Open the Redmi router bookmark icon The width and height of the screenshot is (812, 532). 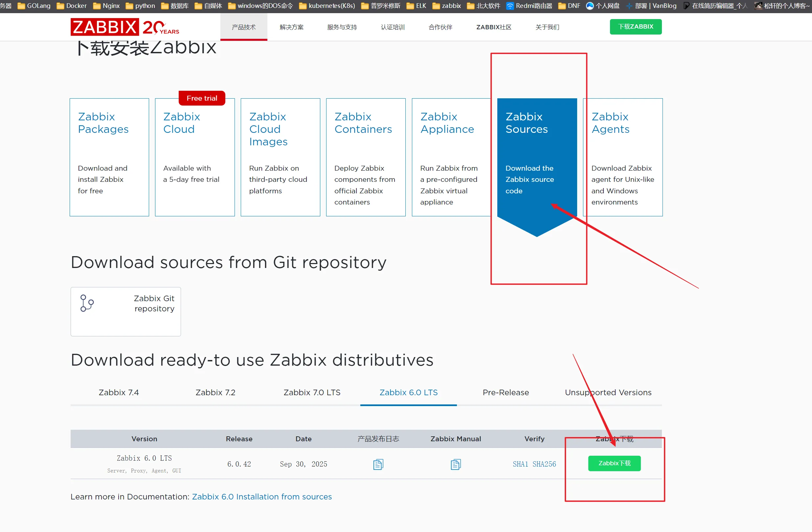point(510,6)
